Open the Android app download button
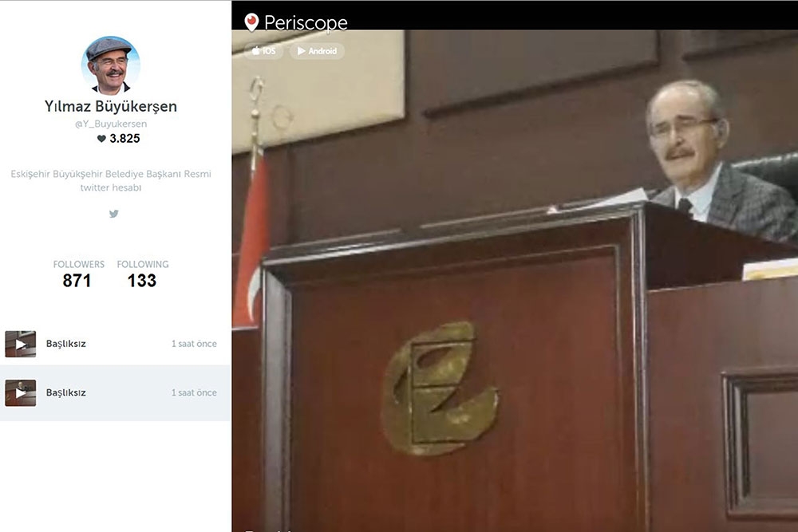This screenshot has height=532, width=798. pos(317,51)
